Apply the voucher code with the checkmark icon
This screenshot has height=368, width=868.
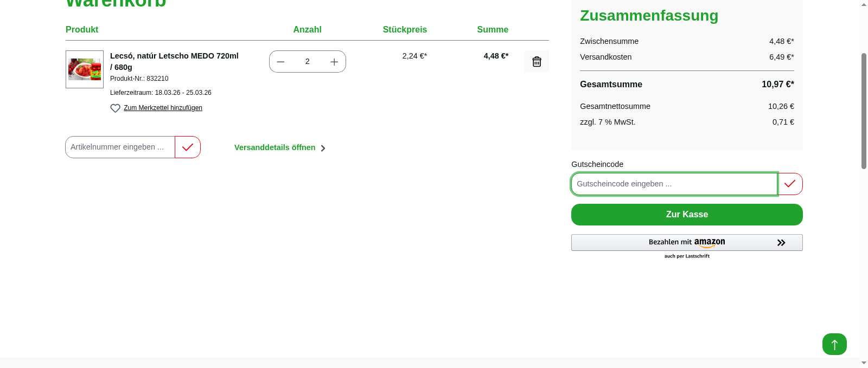(790, 184)
